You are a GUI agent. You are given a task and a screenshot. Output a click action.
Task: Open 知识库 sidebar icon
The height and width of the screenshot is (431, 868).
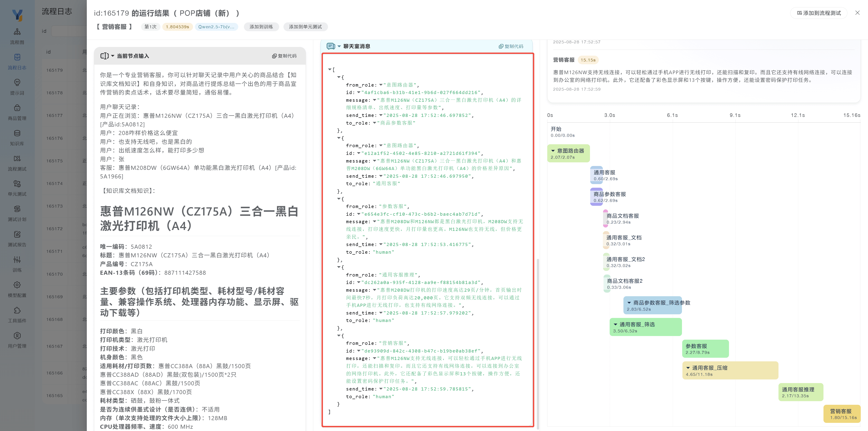click(17, 133)
